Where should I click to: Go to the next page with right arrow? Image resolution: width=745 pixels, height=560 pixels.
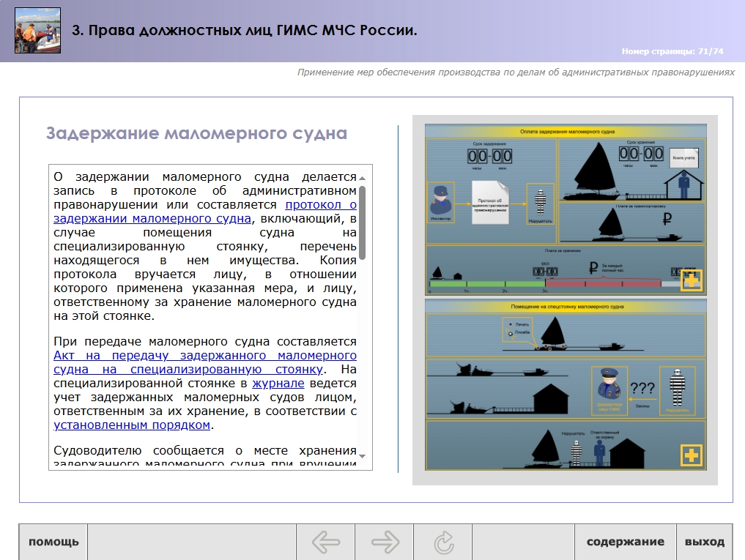pyautogui.click(x=385, y=542)
